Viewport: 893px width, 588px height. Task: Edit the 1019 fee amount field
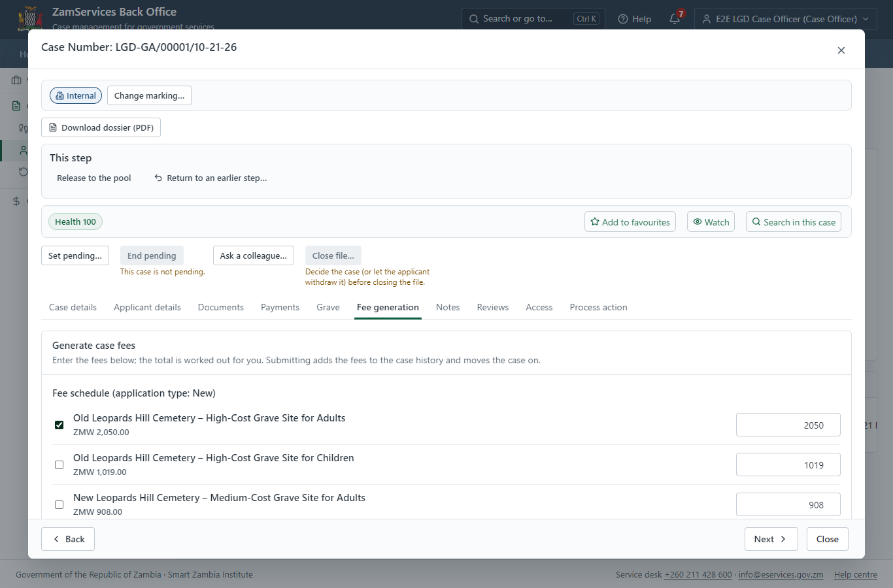click(x=788, y=465)
